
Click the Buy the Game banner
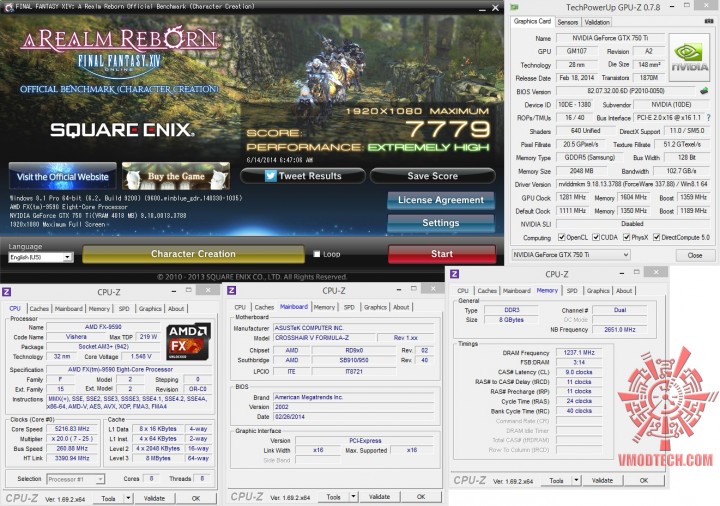176,176
